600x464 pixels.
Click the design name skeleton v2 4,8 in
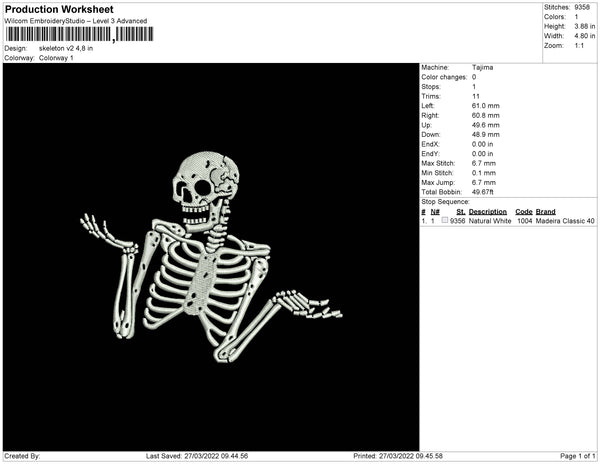[66, 49]
